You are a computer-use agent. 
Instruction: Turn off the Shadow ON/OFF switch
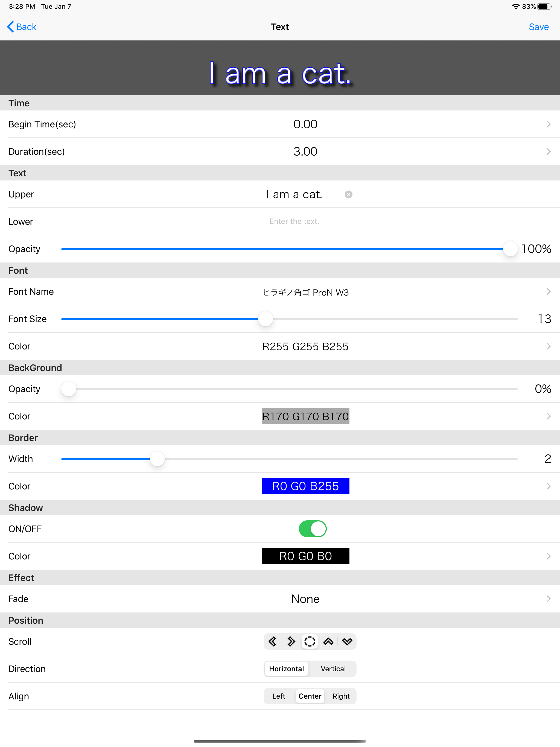point(313,529)
